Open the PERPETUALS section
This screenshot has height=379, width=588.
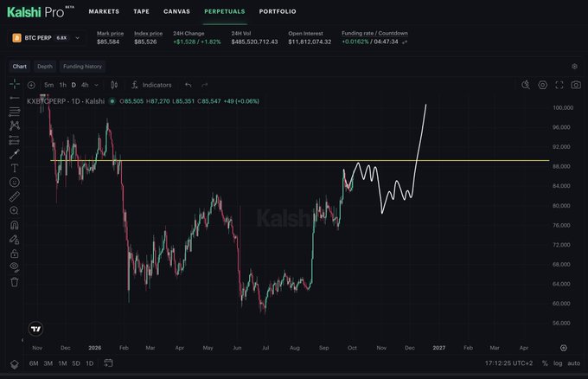tap(225, 11)
